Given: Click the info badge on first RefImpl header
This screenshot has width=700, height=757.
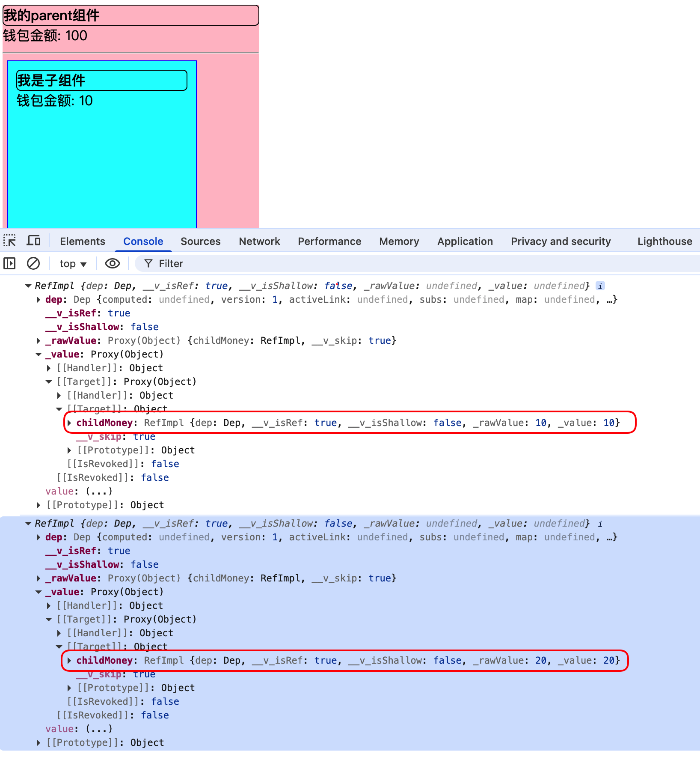Looking at the screenshot, I should [600, 286].
